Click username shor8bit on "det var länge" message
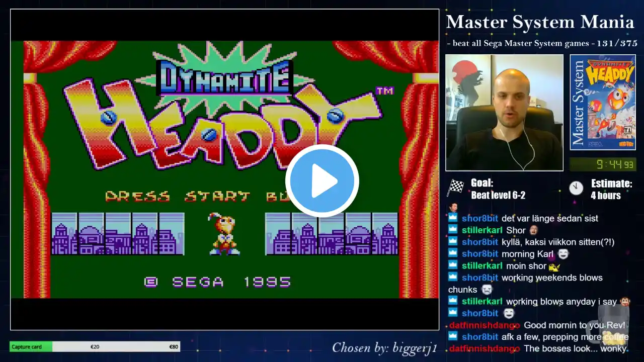The image size is (644, 362). pos(479,218)
